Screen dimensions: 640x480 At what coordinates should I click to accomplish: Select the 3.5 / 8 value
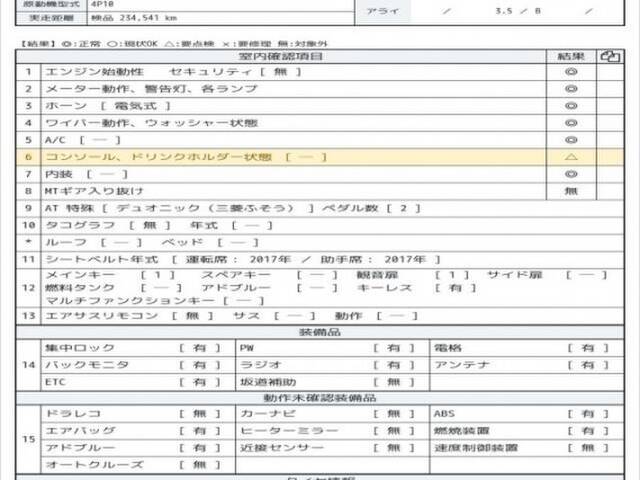pyautogui.click(x=518, y=11)
